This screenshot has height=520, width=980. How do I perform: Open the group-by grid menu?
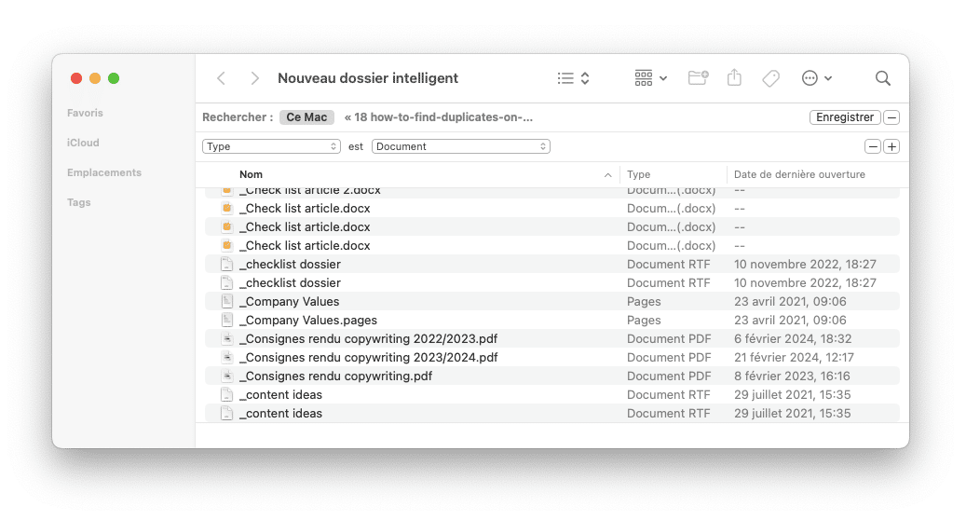[650, 78]
